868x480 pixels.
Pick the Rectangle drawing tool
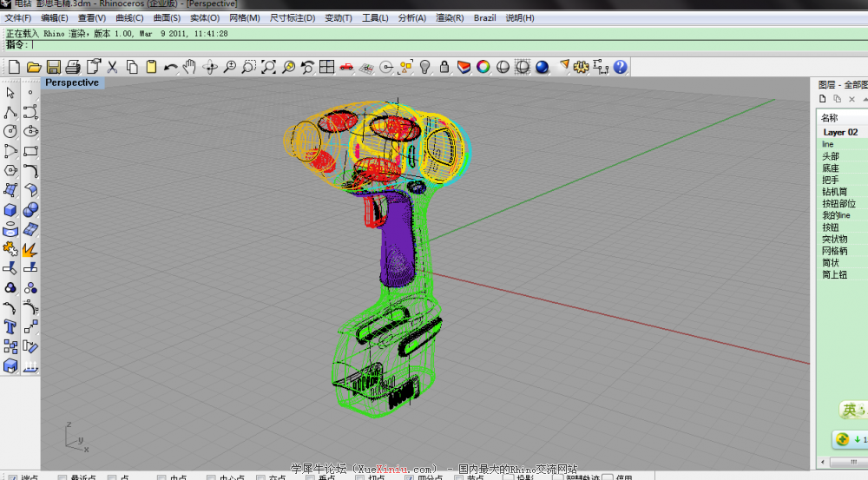(30, 150)
